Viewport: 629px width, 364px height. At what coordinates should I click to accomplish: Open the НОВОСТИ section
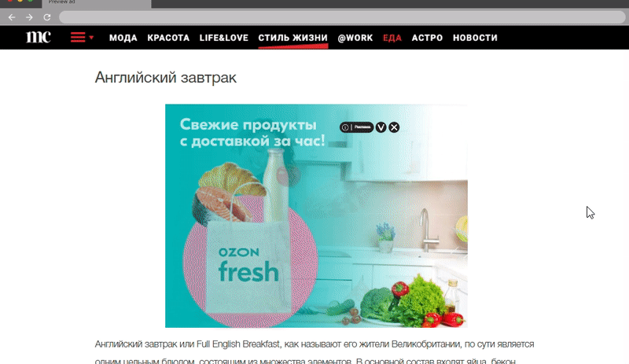tap(475, 38)
